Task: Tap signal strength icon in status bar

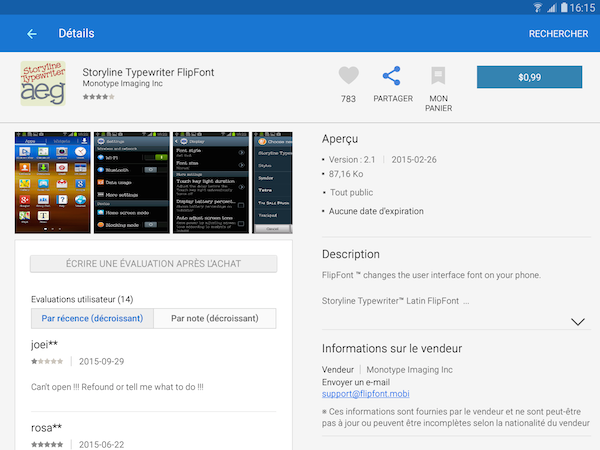Action: 551,8
